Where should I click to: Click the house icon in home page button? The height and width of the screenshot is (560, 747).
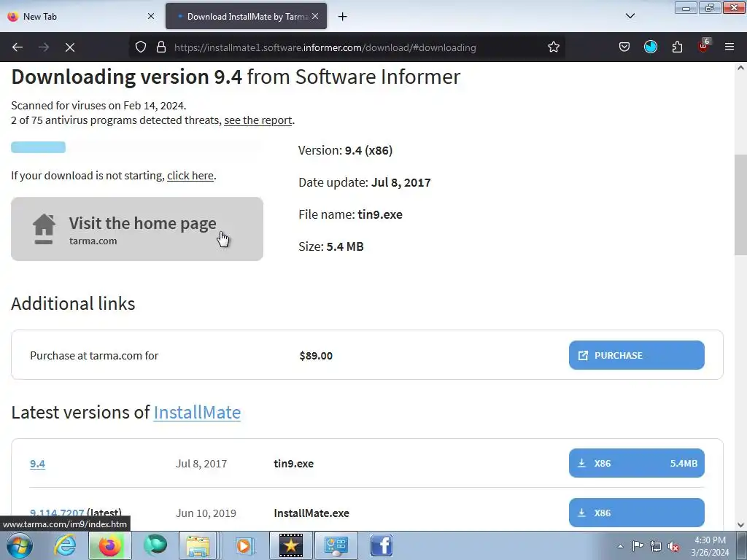pyautogui.click(x=44, y=229)
